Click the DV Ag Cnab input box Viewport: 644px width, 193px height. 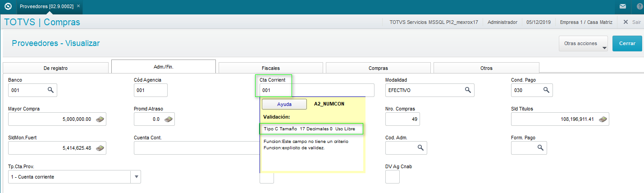[393, 177]
